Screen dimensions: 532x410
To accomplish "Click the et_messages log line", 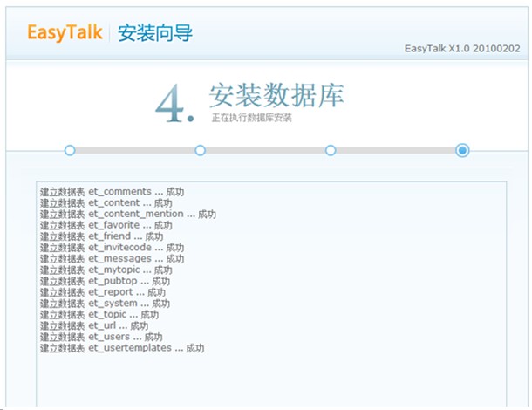I will [112, 259].
